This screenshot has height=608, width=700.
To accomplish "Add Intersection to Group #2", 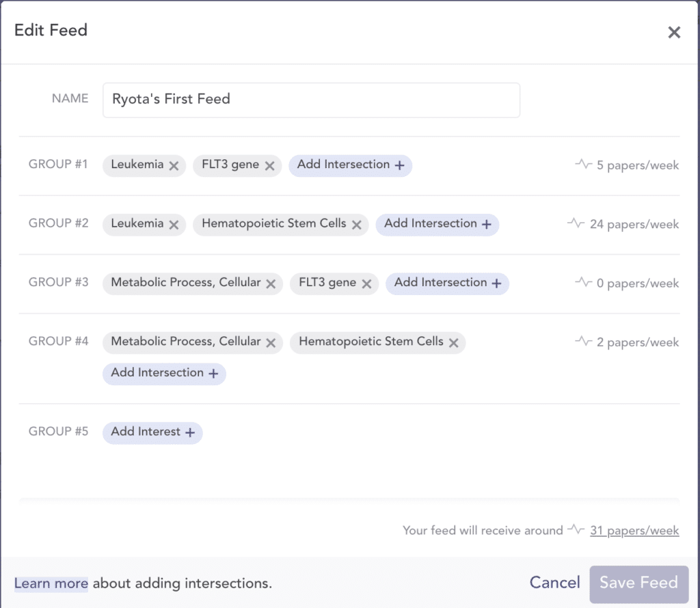I will point(437,224).
